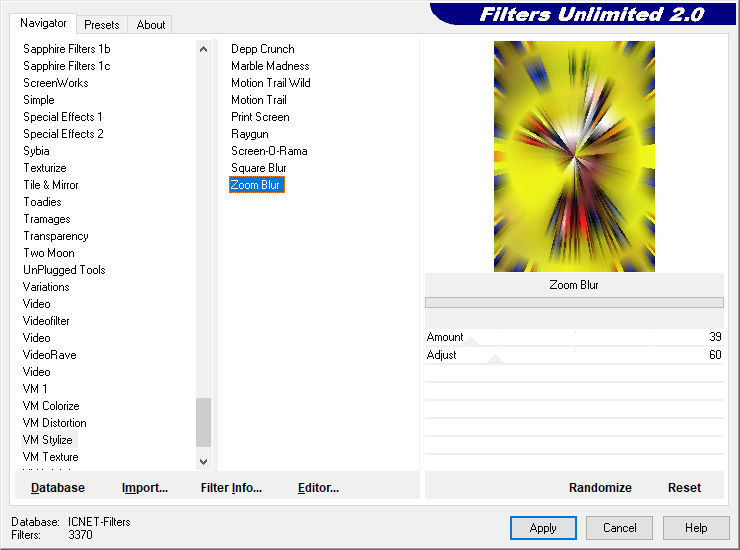The width and height of the screenshot is (740, 550).
Task: Select the Print Screen filter
Action: [x=260, y=117]
